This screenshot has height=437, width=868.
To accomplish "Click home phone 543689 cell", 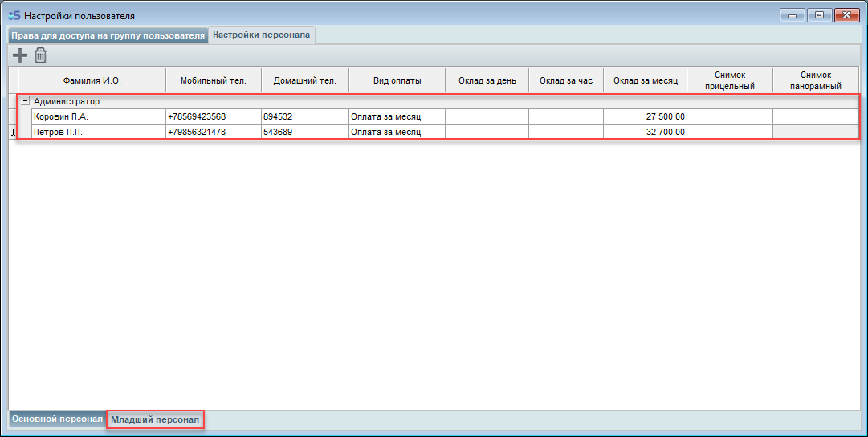I will 304,132.
